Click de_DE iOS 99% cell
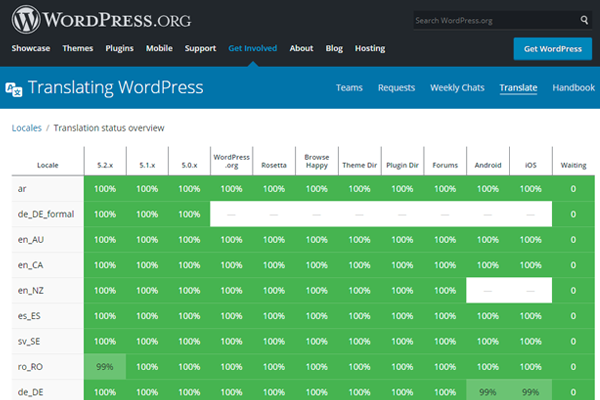 click(x=531, y=392)
